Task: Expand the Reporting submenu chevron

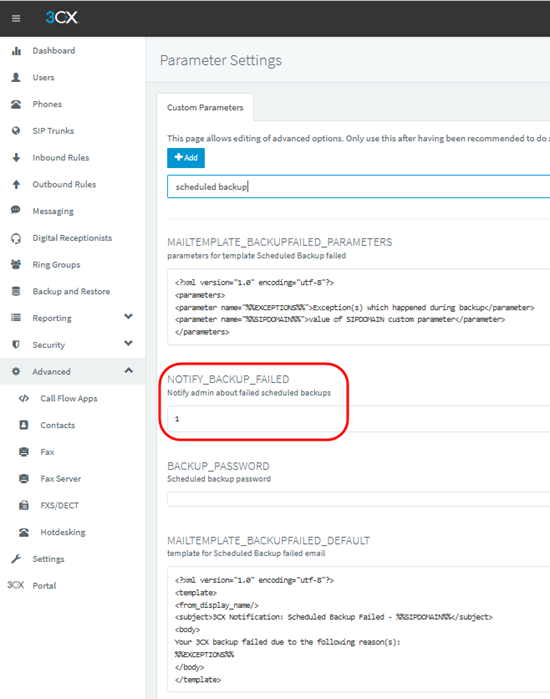Action: (x=128, y=317)
